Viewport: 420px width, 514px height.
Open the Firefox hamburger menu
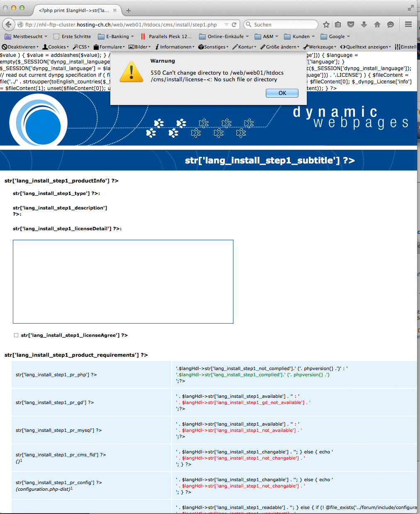click(408, 24)
